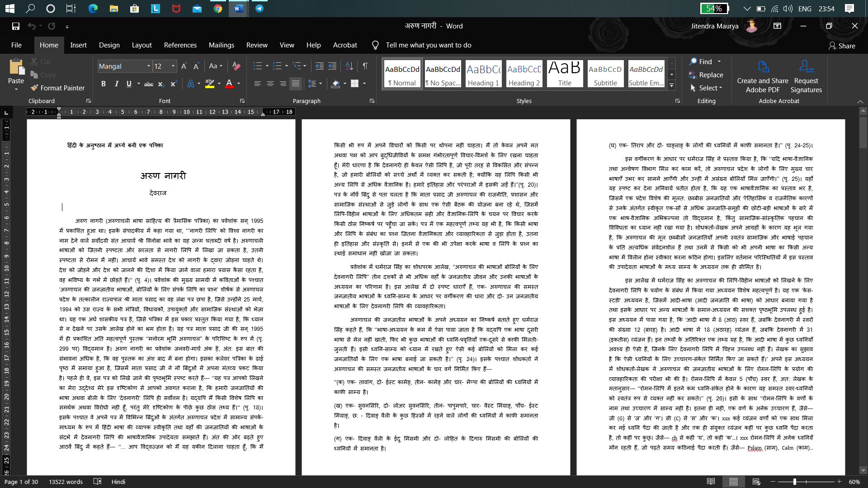Screen dimensions: 868x488
Task: Click the Save icon in quick access toolbar
Action: point(16,26)
